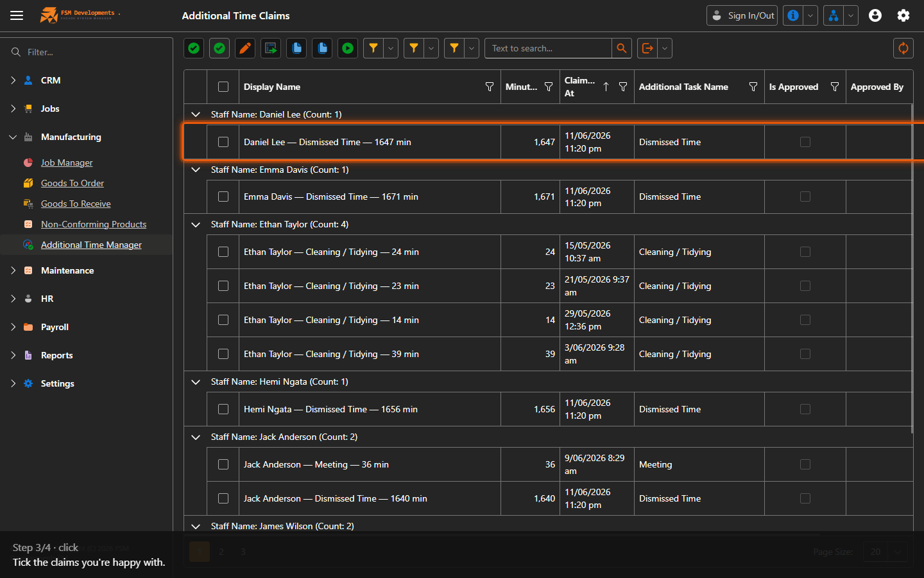Screen dimensions: 924x578
Task: Open Job Manager in sidebar
Action: [67, 162]
